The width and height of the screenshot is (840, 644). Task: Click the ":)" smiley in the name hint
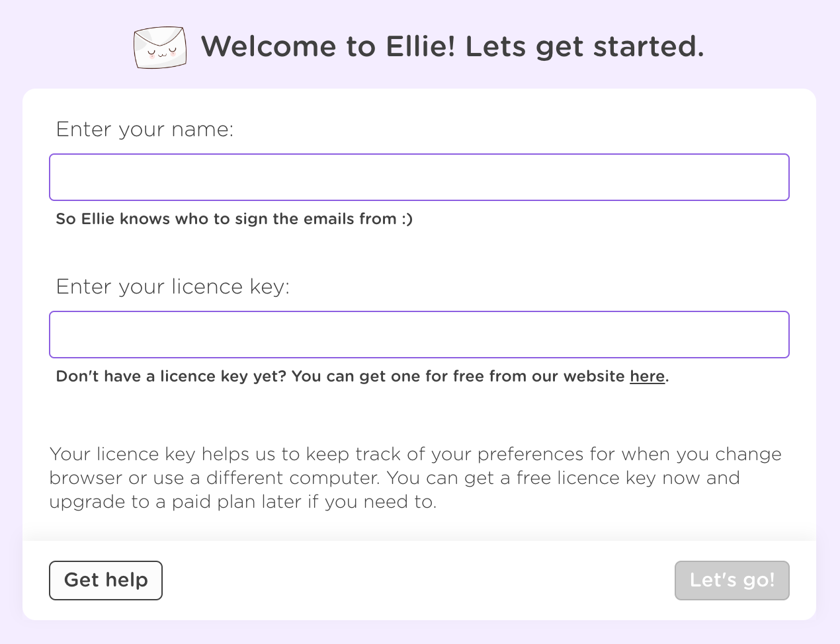[407, 219]
